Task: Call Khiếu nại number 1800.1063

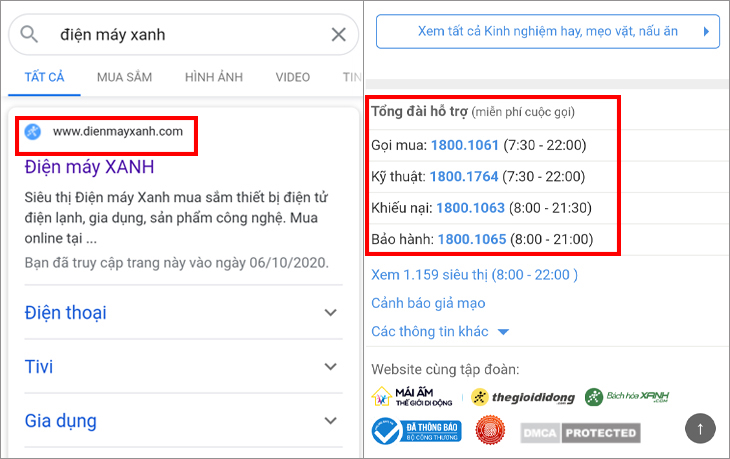Action: point(470,208)
